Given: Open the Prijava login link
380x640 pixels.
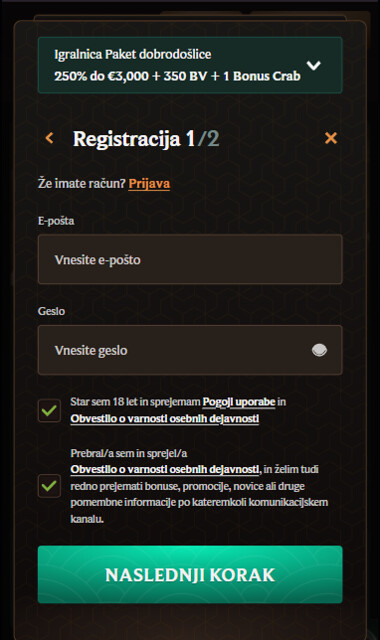Looking at the screenshot, I should [149, 184].
